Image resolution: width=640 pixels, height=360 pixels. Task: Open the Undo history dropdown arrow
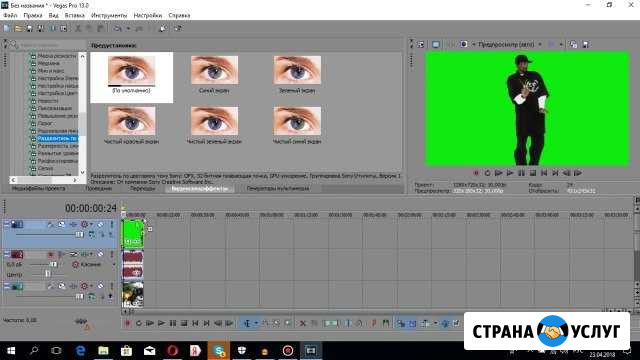coord(128,29)
